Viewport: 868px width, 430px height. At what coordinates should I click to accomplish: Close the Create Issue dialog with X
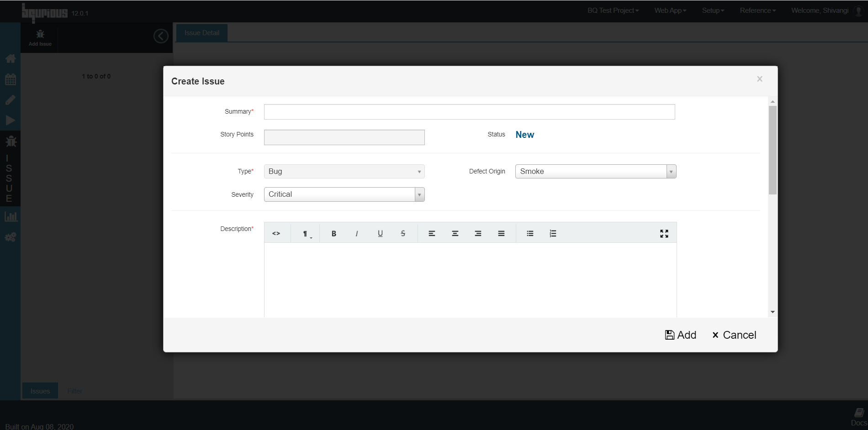pyautogui.click(x=760, y=79)
